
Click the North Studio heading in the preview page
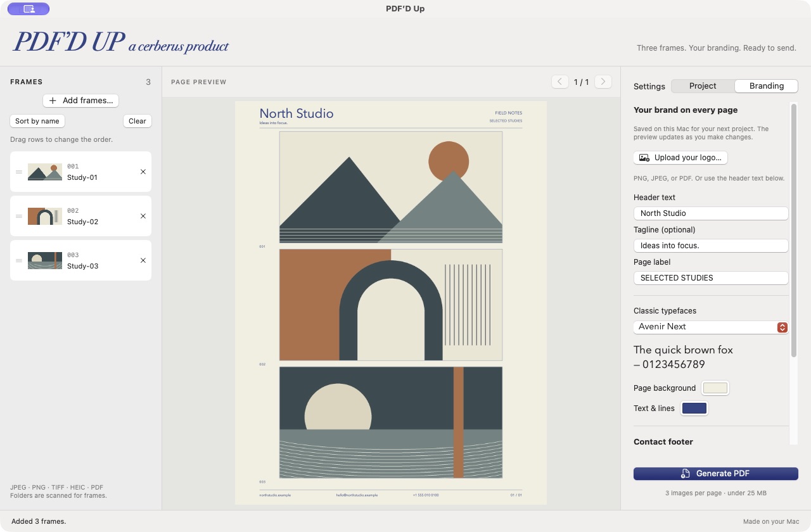(297, 113)
